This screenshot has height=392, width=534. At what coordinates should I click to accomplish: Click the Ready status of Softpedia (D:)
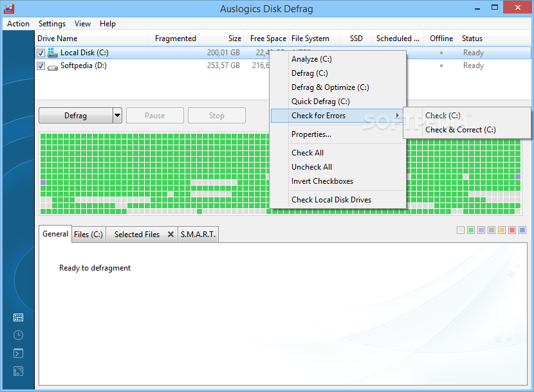pos(474,66)
